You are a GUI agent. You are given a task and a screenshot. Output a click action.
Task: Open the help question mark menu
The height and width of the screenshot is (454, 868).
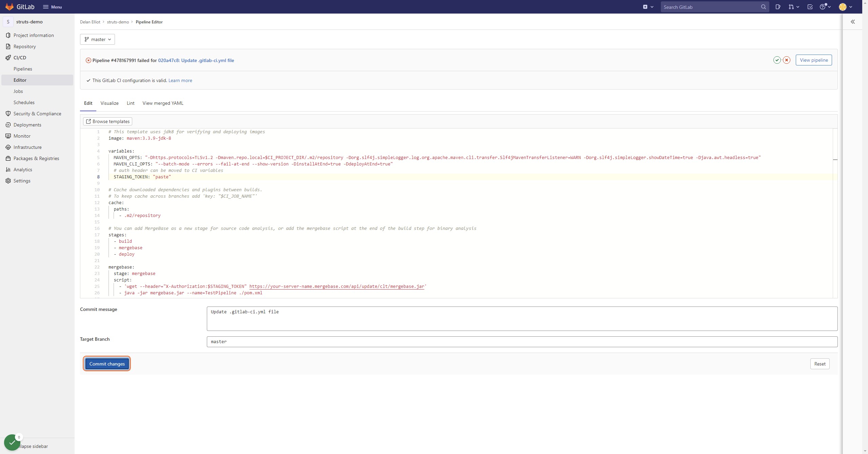click(x=825, y=7)
